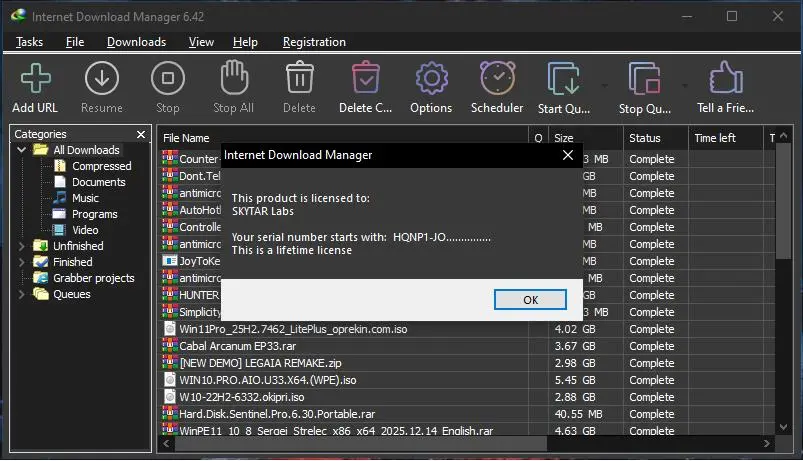Sort by the Status column header
This screenshot has width=803, height=461.
tap(656, 138)
